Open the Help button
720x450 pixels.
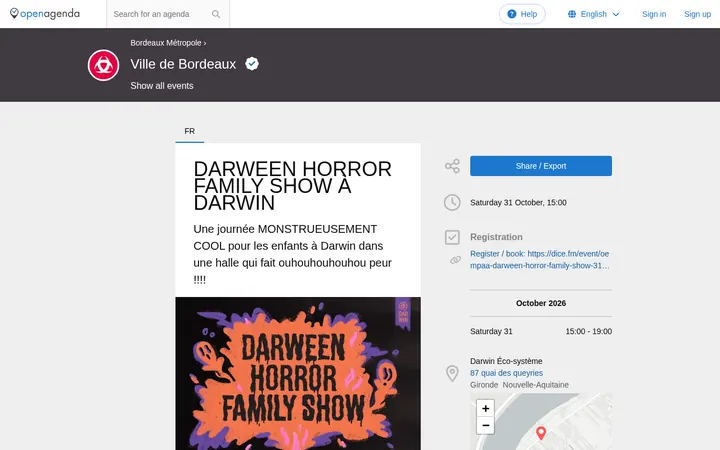click(x=522, y=14)
